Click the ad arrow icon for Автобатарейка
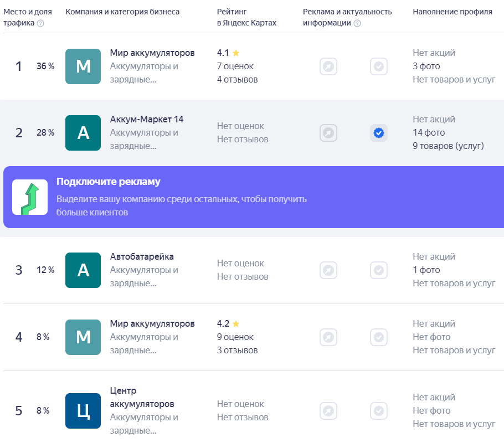504x448 pixels. (x=328, y=270)
